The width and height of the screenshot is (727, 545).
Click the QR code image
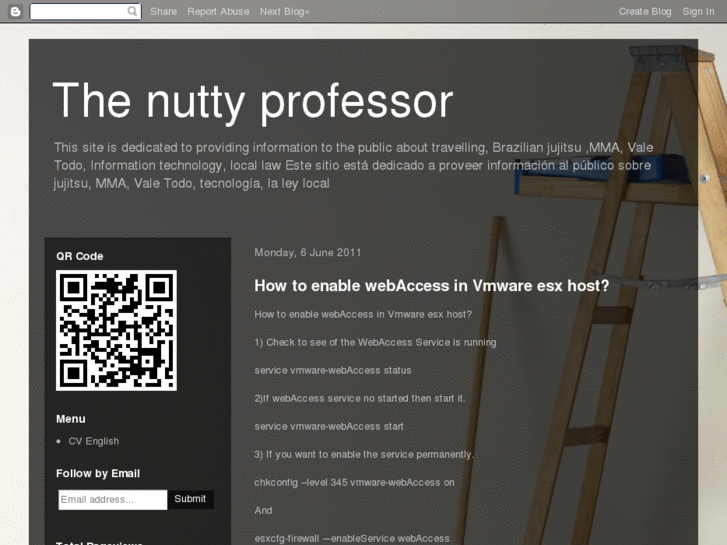coord(116,330)
